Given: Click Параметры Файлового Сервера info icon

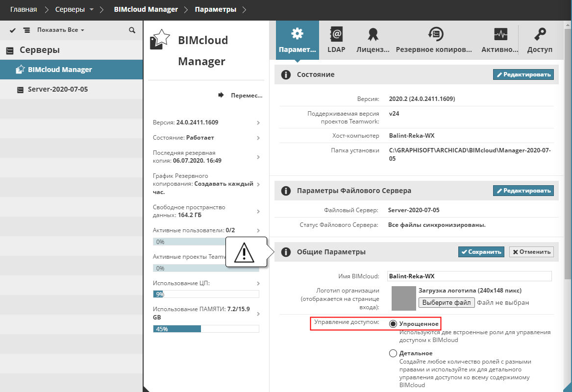Looking at the screenshot, I should coord(286,191).
